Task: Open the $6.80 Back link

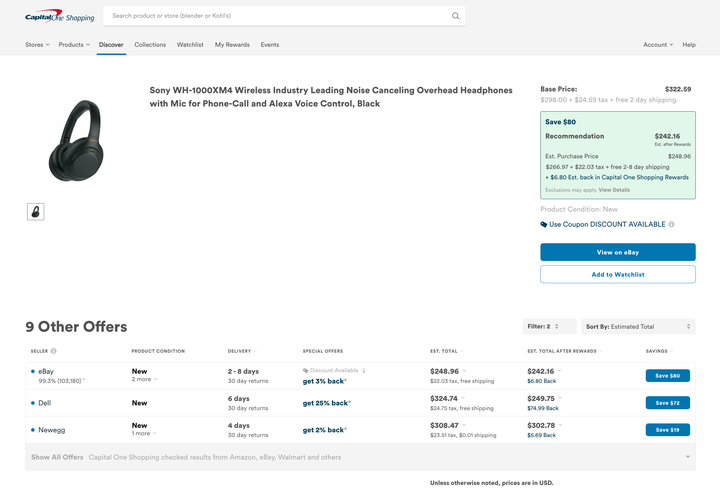Action: click(x=541, y=381)
